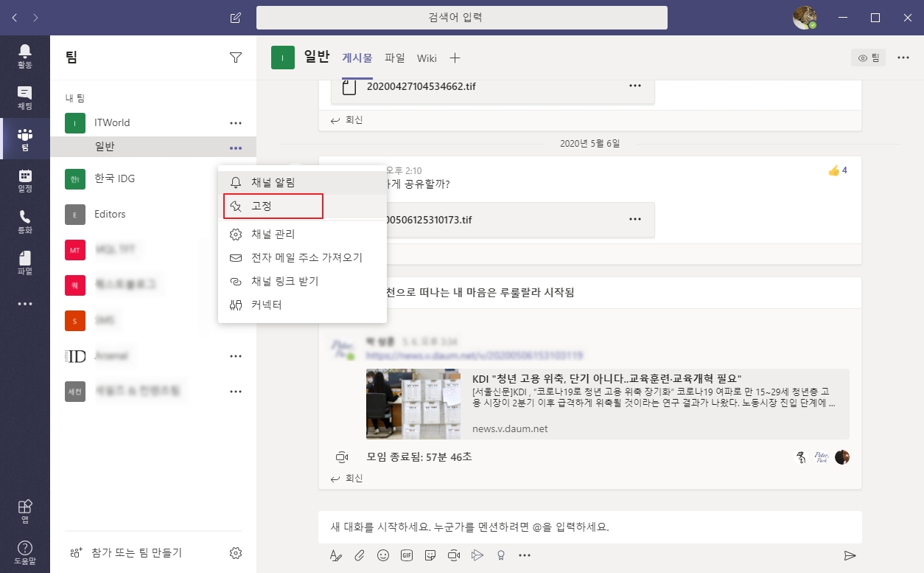The image size is (924, 573).
Task: Open the 활동 activity bell icon
Action: (25, 56)
